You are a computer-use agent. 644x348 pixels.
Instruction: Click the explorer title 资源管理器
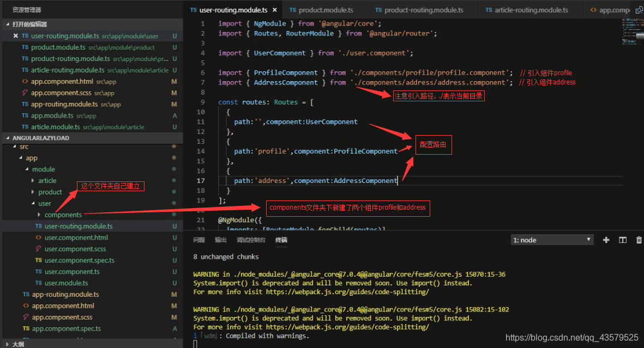pos(27,10)
